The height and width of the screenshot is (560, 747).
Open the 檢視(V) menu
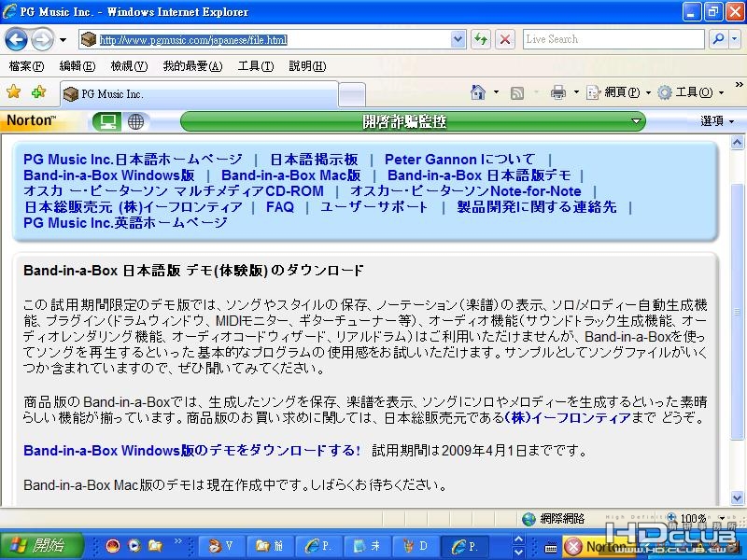(129, 66)
